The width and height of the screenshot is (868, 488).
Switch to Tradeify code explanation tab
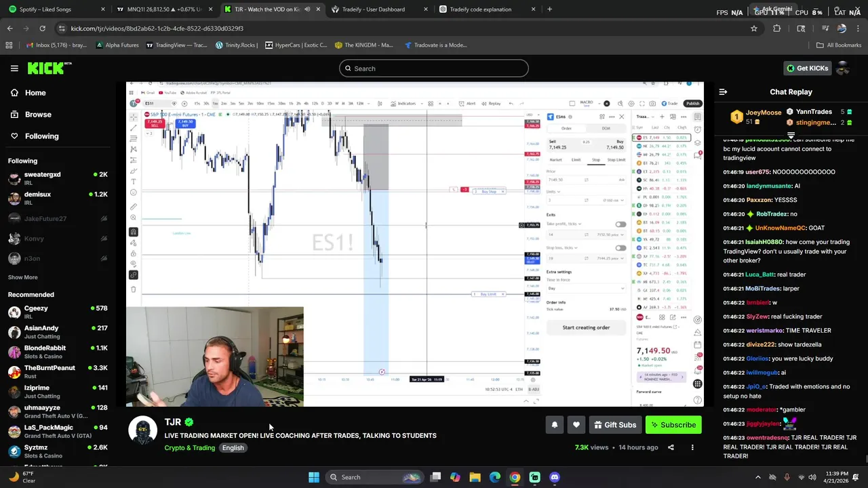pos(487,9)
